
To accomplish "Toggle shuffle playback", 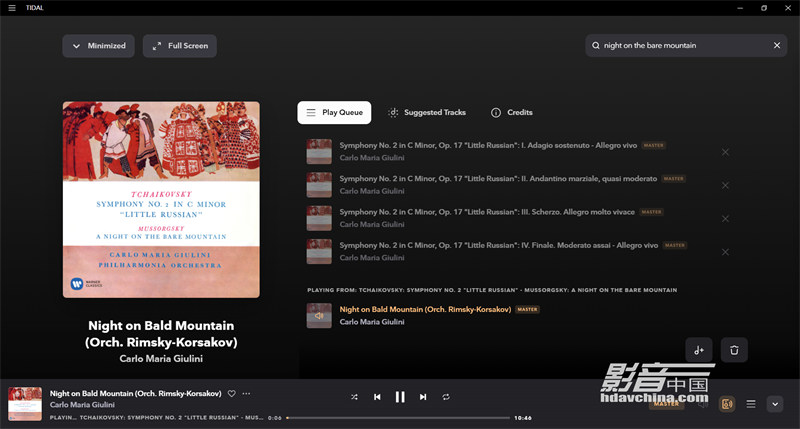I will tap(354, 397).
